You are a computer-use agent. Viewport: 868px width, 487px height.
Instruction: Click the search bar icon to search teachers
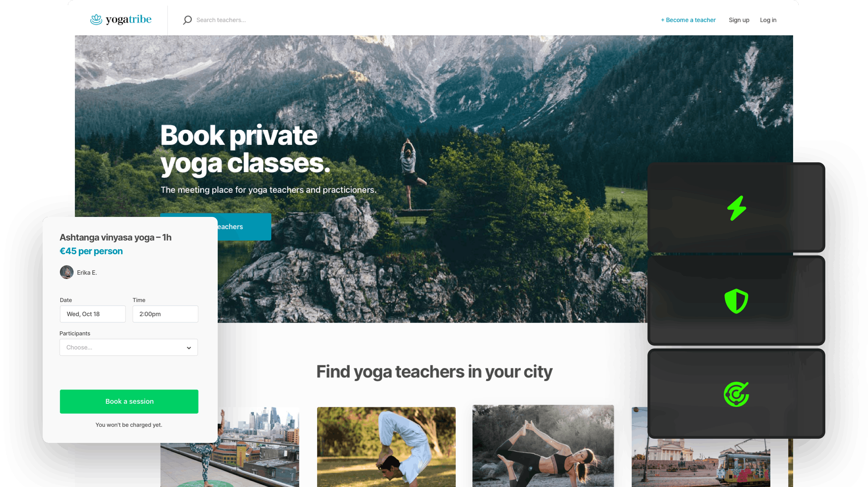click(187, 20)
